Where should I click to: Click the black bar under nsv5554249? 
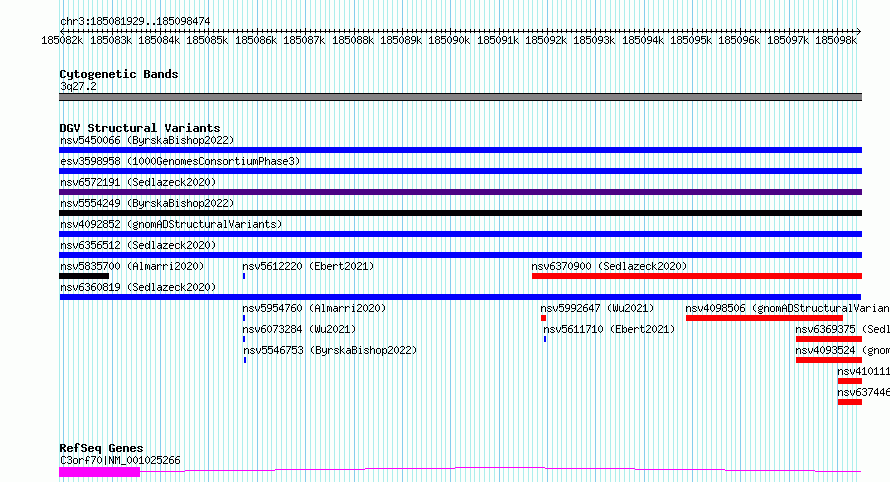pos(460,213)
